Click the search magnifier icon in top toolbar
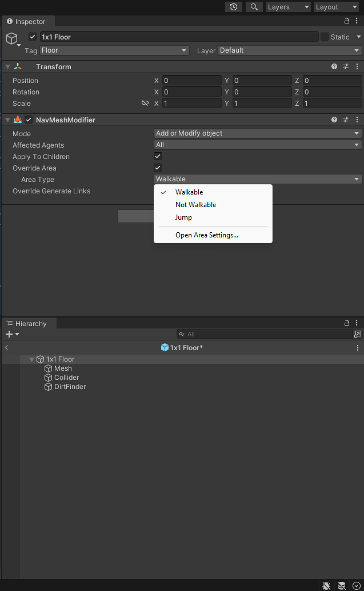 click(254, 7)
